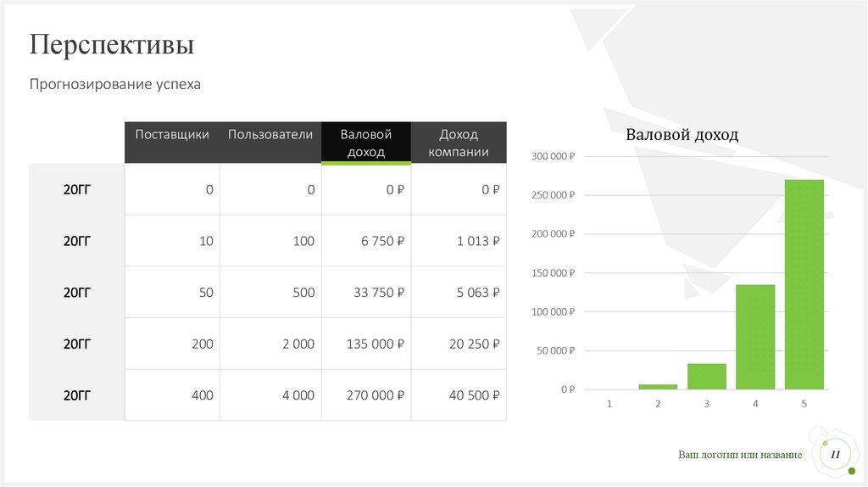
Task: Click the tallest green bar in chart
Action: [804, 284]
